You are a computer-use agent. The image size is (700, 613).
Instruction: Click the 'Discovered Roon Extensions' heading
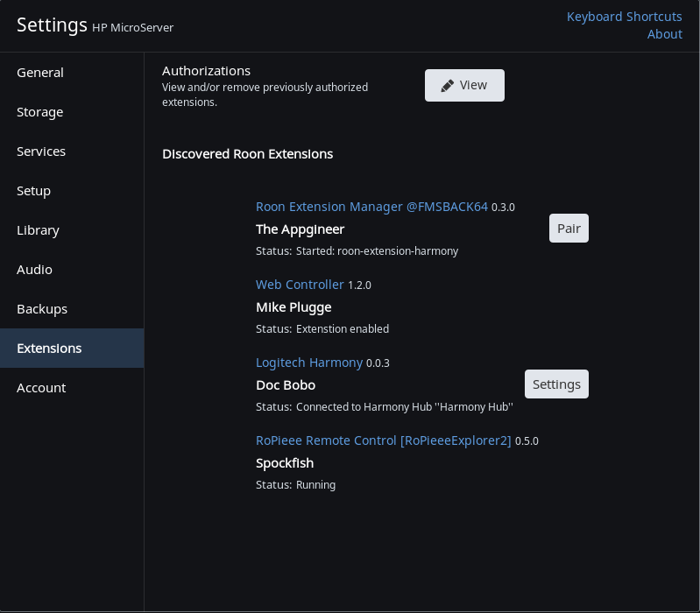247,154
